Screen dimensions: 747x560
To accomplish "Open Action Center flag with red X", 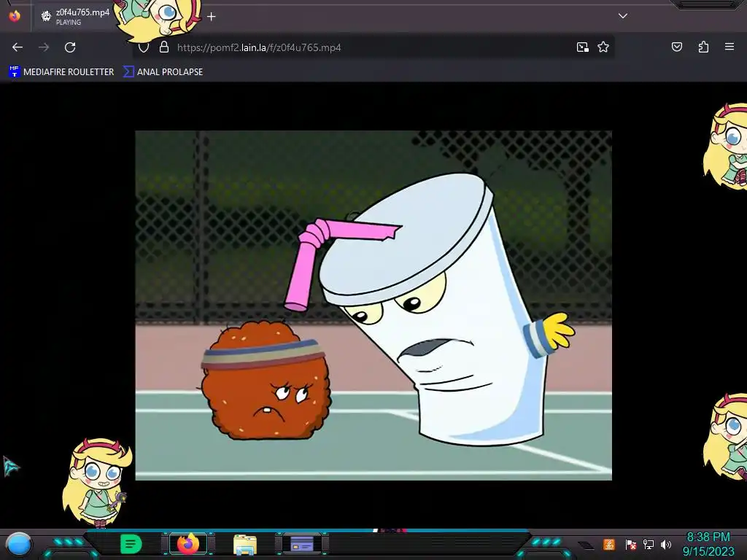I will click(631, 544).
